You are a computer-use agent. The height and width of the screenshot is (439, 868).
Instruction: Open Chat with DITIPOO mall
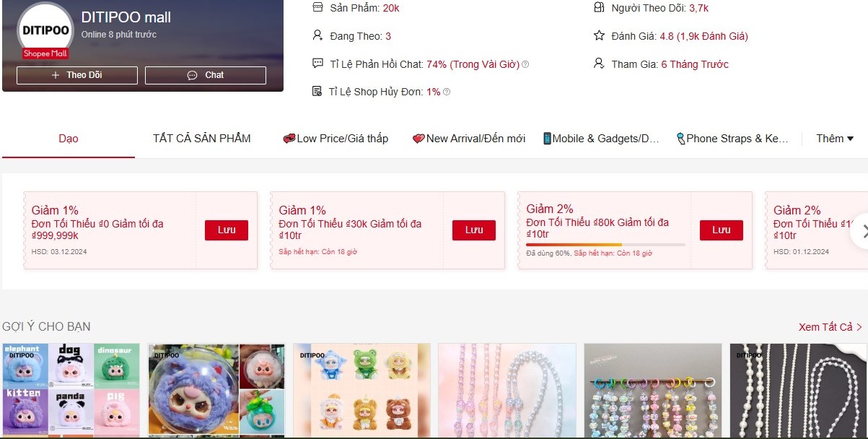coord(206,75)
